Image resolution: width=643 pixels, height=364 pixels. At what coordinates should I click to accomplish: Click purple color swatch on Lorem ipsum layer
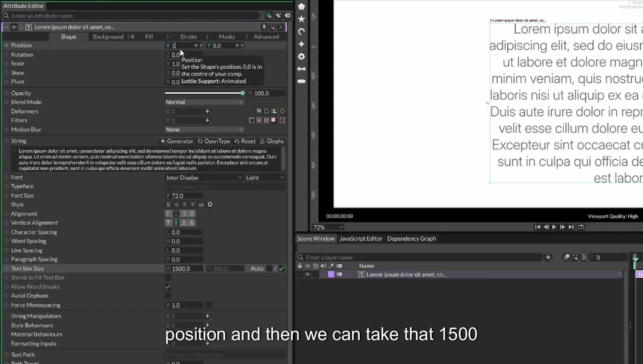click(x=331, y=274)
